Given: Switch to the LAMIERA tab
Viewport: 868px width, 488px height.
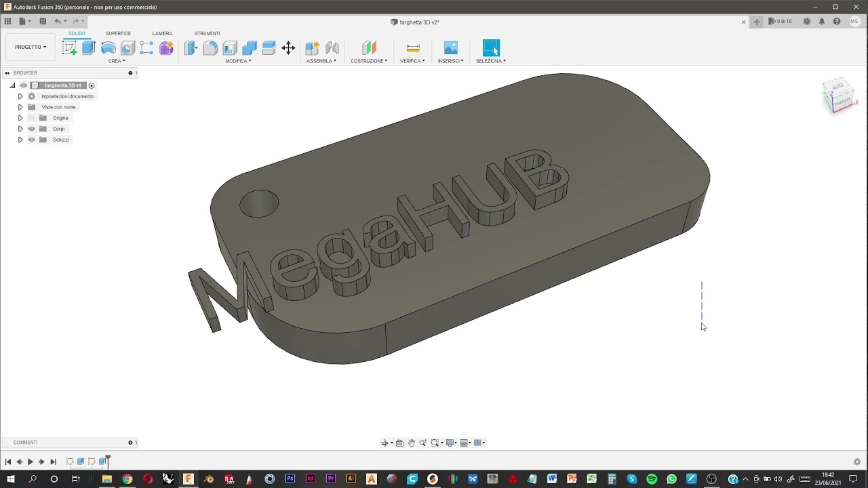Looking at the screenshot, I should [162, 33].
